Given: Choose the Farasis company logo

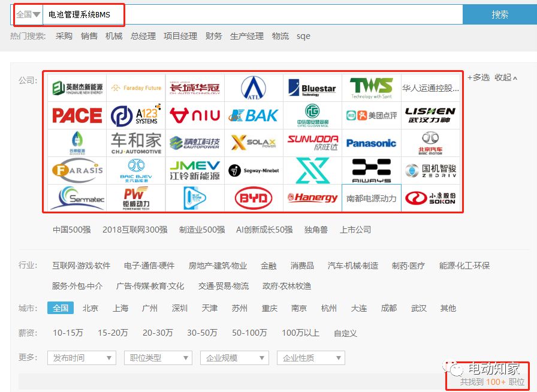Looking at the screenshot, I should [x=77, y=170].
